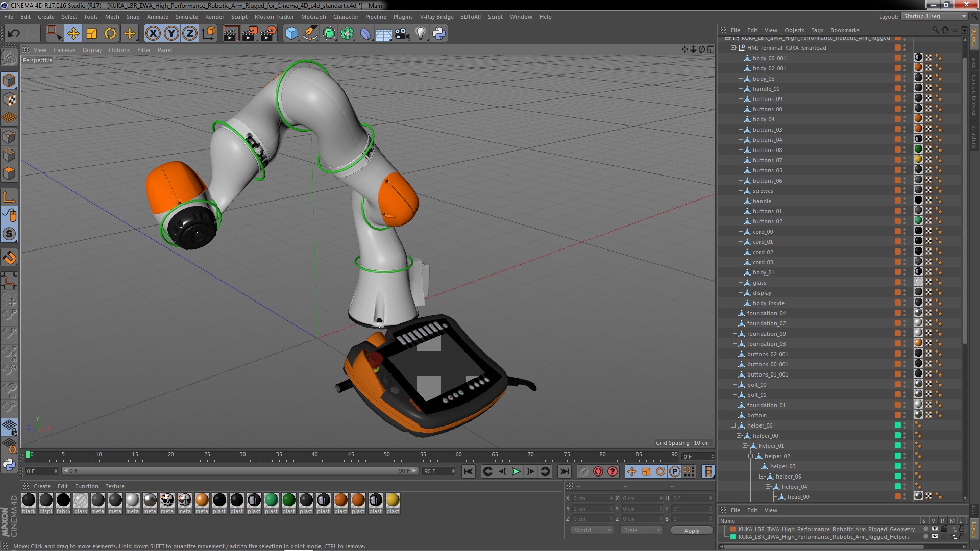Open the Content Browser side tab
This screenshot has width=980, height=551.
tap(974, 95)
